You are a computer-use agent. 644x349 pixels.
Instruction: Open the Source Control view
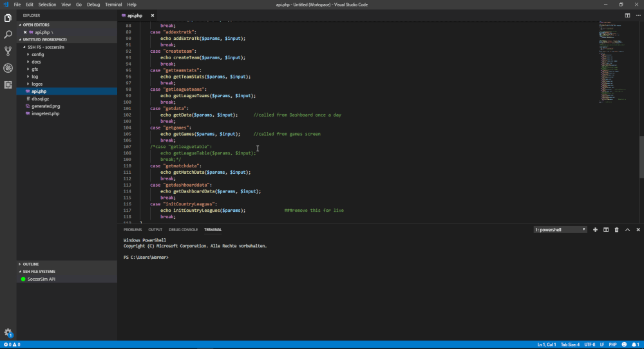click(8, 51)
